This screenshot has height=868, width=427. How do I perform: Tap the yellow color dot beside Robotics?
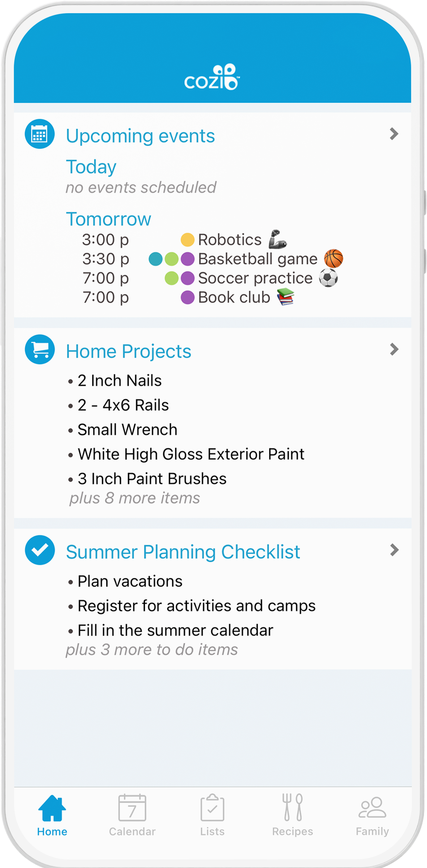pos(187,240)
